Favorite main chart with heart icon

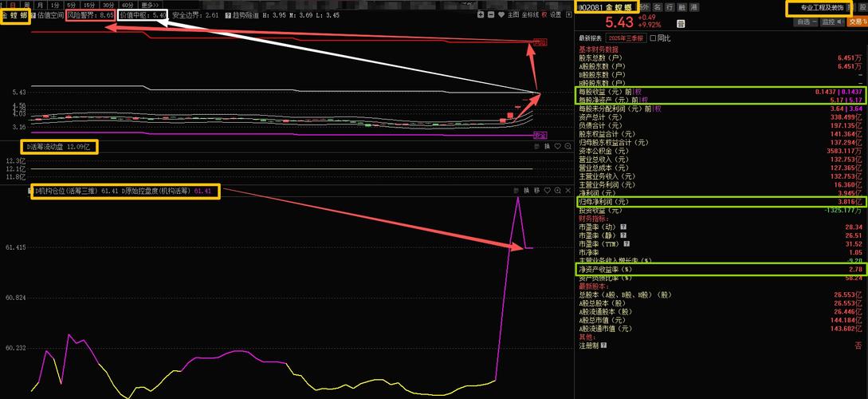coord(501,14)
